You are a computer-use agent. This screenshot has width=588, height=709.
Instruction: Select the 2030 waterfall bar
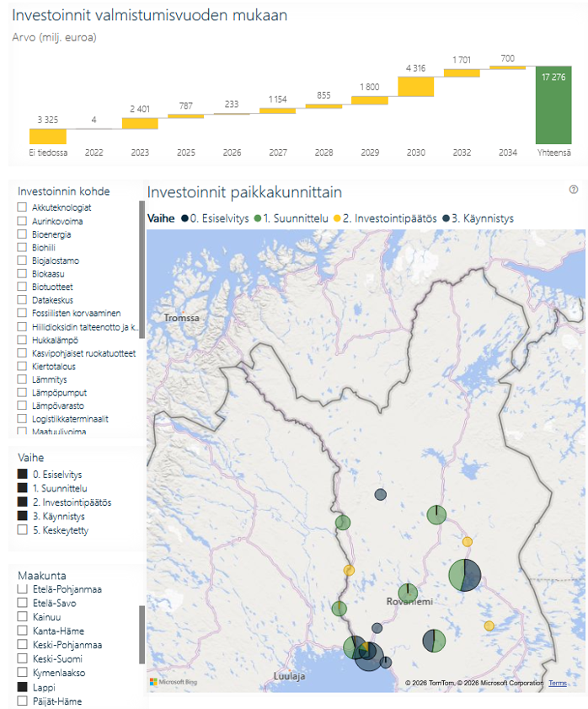tap(416, 86)
